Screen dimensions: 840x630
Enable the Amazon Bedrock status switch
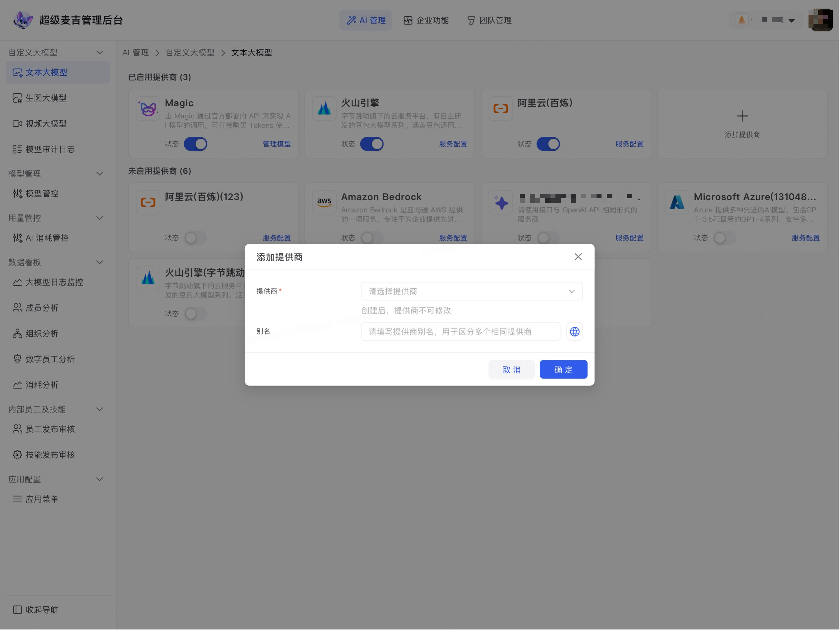372,238
